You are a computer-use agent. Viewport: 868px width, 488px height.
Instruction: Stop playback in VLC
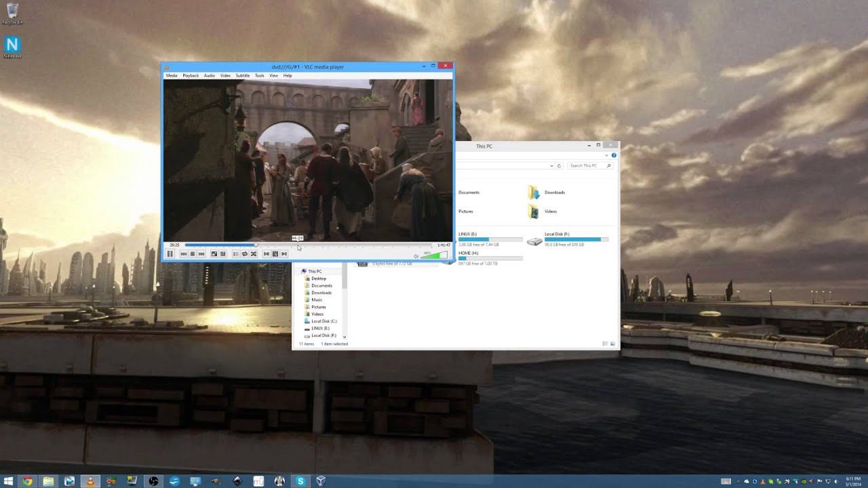(193, 253)
